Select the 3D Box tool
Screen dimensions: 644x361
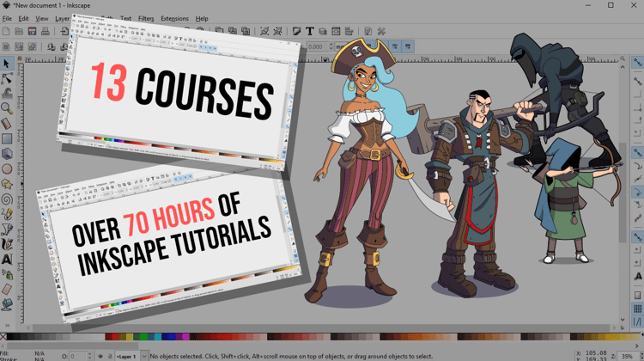[7, 154]
